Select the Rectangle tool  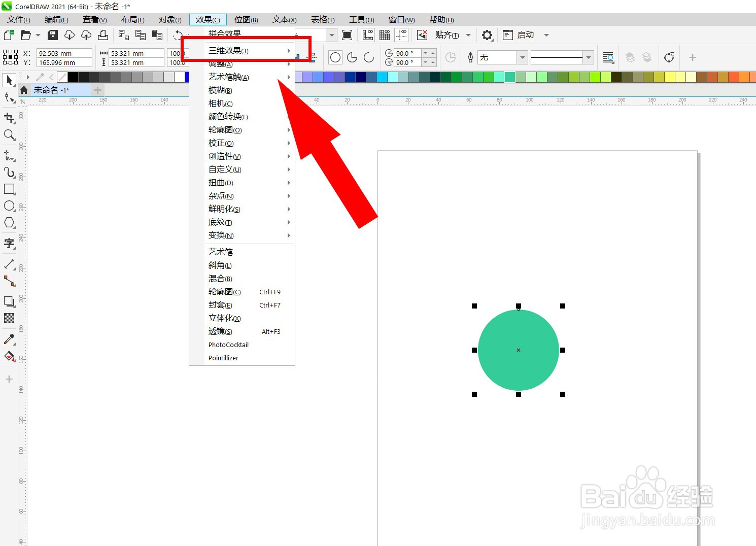point(9,189)
